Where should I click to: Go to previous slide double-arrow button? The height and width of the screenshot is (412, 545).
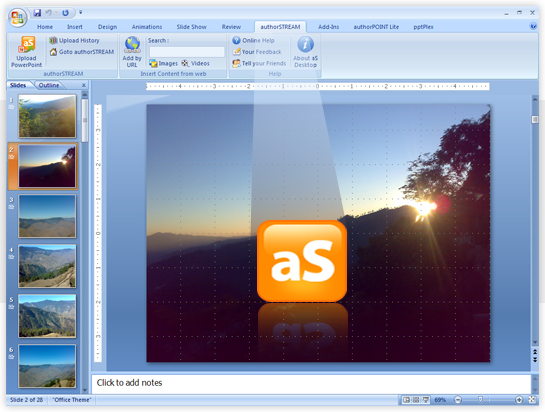pos(535,352)
